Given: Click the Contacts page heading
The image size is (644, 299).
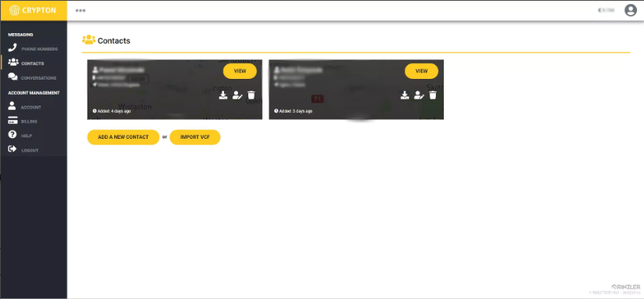Looking at the screenshot, I should click(x=114, y=41).
